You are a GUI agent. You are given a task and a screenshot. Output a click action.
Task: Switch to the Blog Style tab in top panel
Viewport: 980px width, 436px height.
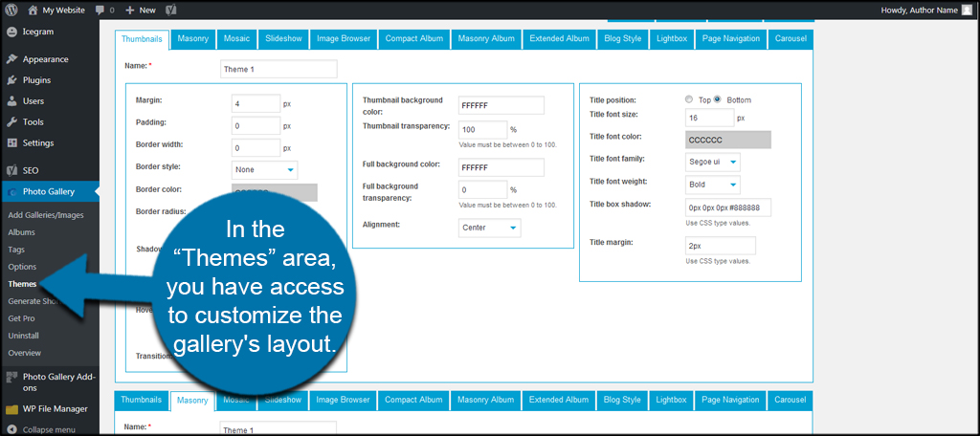tap(623, 39)
